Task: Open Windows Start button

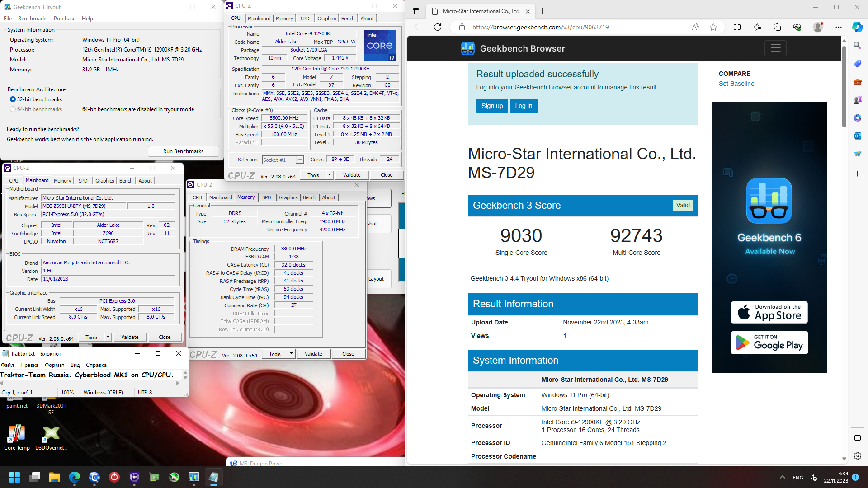Action: (x=14, y=477)
